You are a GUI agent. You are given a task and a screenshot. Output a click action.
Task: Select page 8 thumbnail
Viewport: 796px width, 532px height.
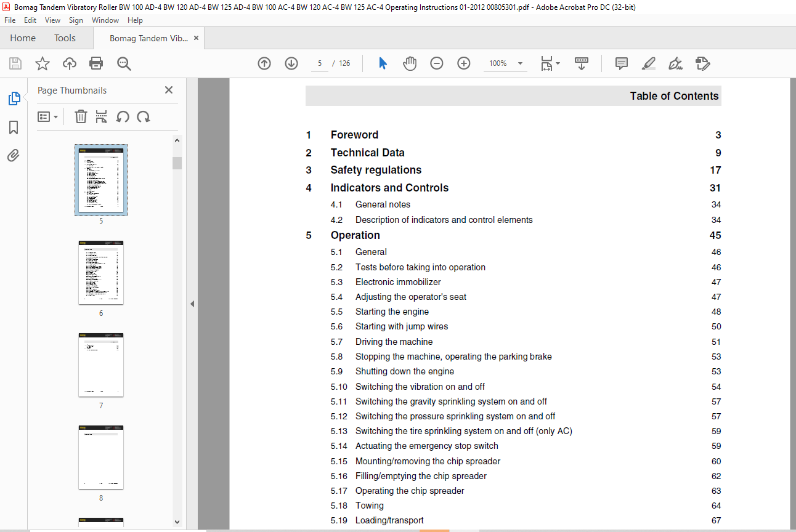(101, 457)
